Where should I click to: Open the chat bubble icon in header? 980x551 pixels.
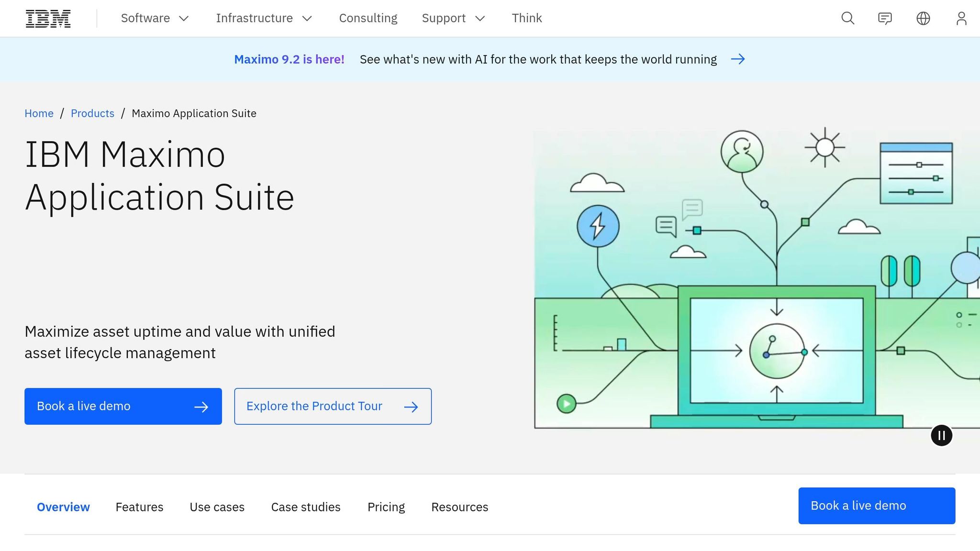pyautogui.click(x=885, y=18)
